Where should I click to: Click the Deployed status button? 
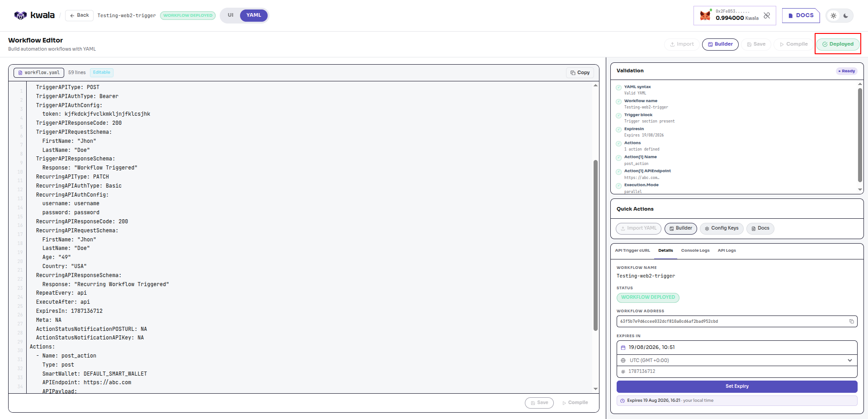(838, 44)
